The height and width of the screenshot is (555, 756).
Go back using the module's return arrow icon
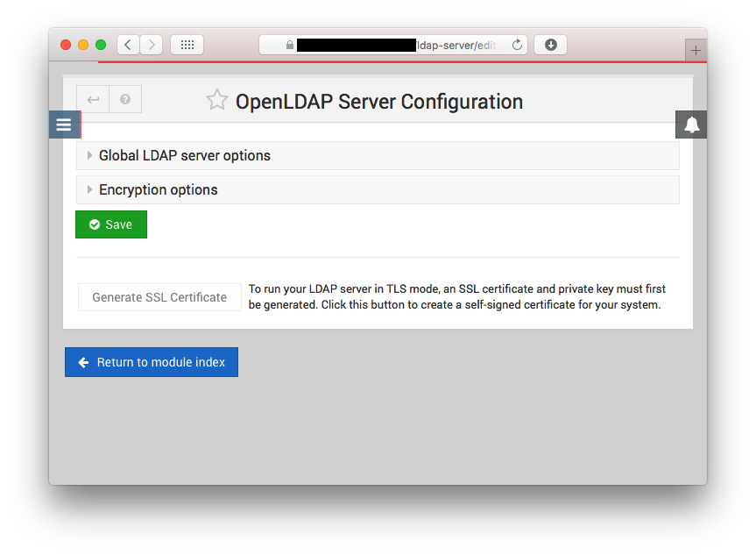[x=93, y=98]
